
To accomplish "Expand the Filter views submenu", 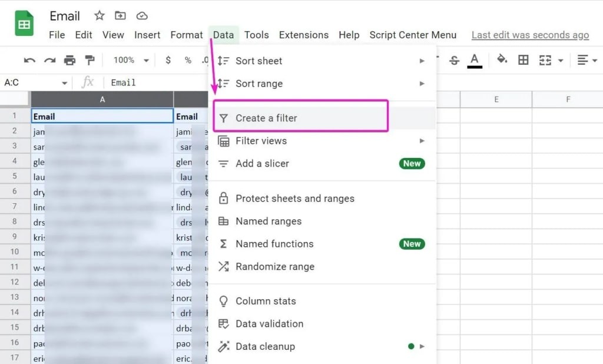I will tap(261, 141).
